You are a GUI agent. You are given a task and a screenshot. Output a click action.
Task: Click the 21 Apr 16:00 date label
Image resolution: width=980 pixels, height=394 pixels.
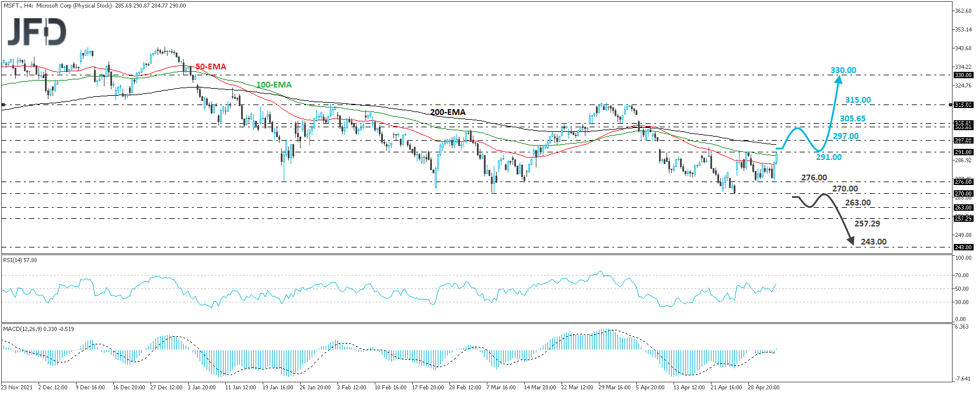coord(726,388)
